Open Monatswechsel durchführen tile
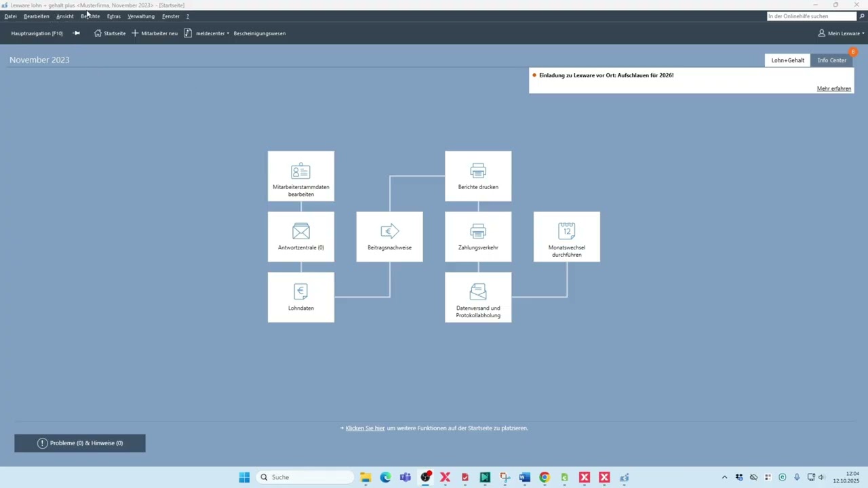Image resolution: width=868 pixels, height=488 pixels. click(567, 237)
